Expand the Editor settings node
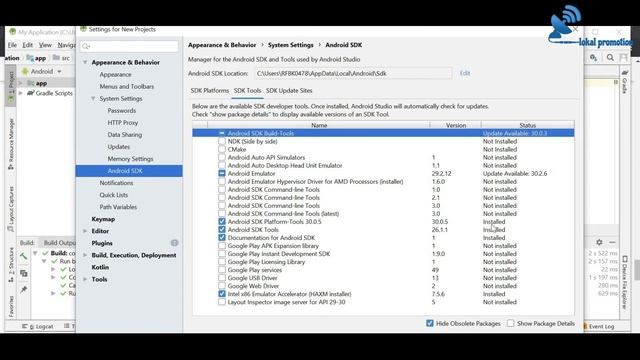This screenshot has height=360, width=640. [85, 231]
